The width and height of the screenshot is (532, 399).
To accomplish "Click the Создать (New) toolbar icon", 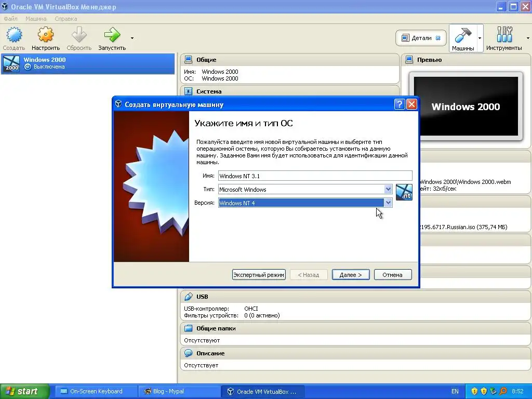I will (14, 35).
